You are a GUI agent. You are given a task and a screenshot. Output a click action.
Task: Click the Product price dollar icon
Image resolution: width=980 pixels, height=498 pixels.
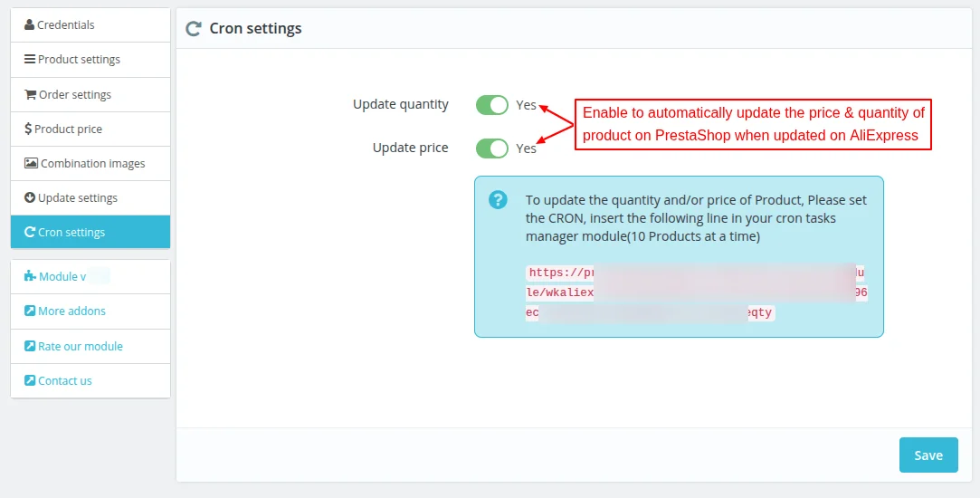coord(28,129)
